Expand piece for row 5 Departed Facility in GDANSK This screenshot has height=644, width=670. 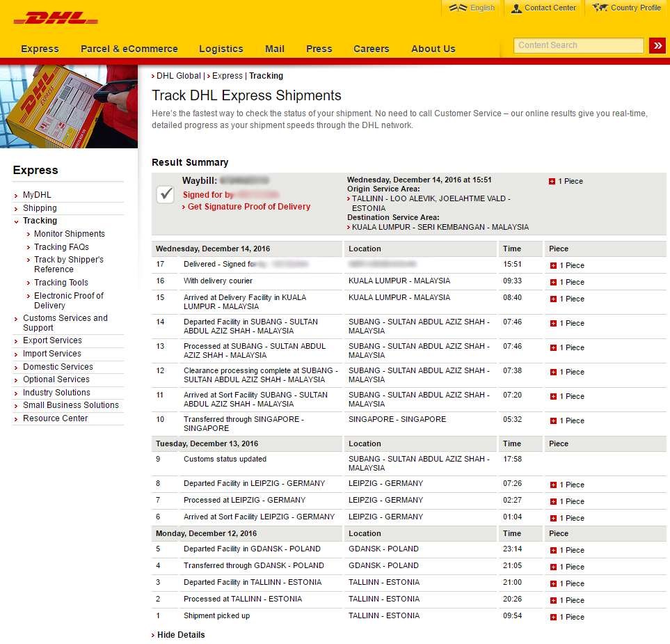point(553,550)
